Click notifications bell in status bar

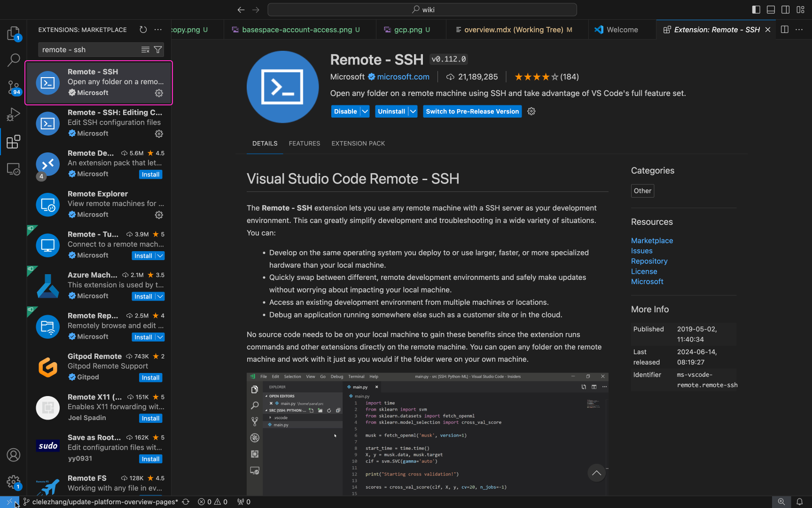pyautogui.click(x=799, y=502)
